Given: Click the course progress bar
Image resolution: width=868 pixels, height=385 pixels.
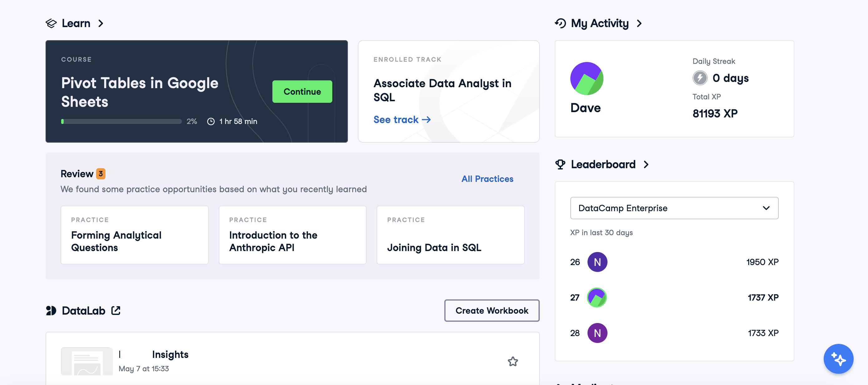Looking at the screenshot, I should click(x=121, y=121).
